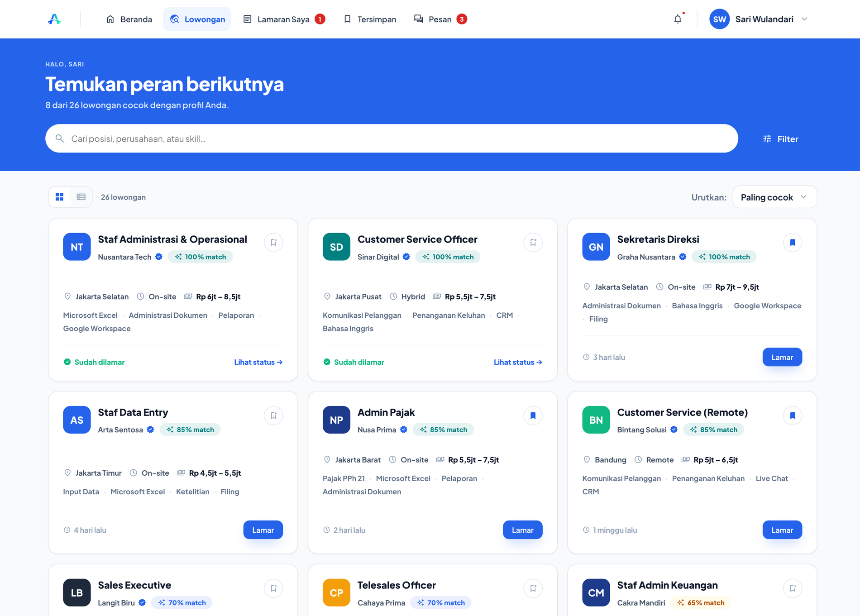Click the 100% match badge on Sekretaris Direksi
Screen dimensions: 860x616
(x=724, y=257)
